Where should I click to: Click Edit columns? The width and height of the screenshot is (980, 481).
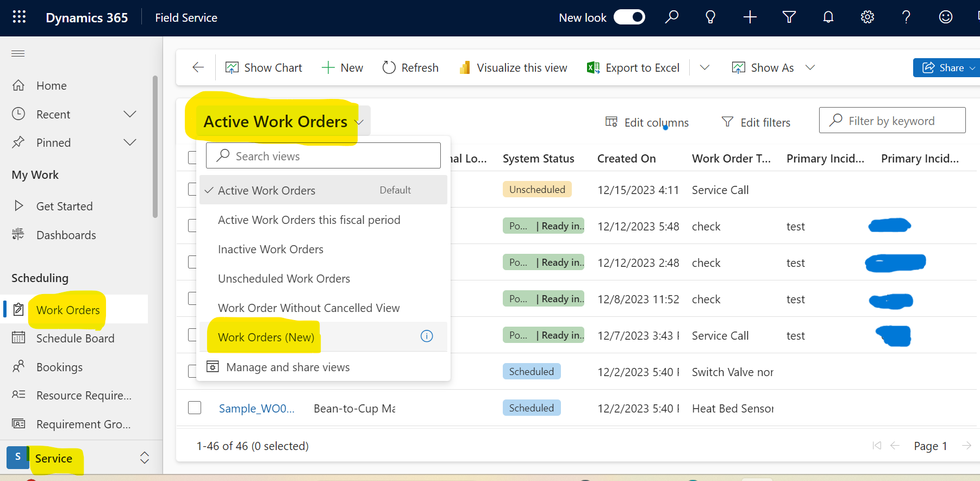[x=647, y=122]
